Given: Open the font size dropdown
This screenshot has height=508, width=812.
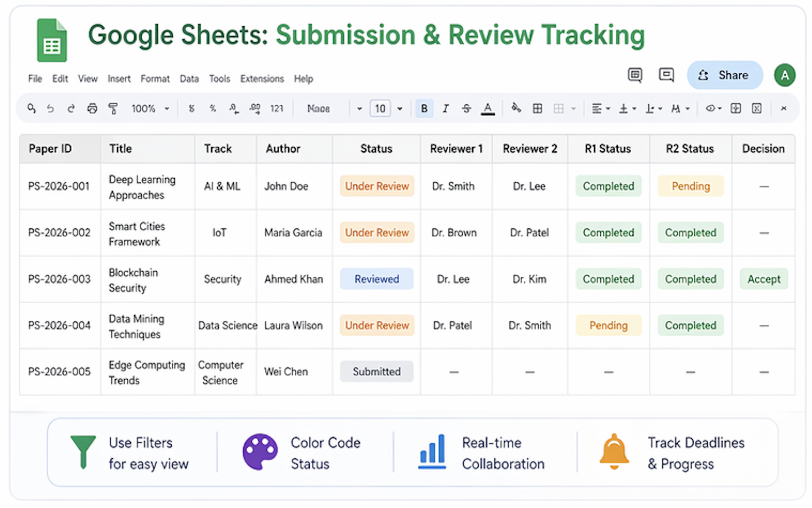Looking at the screenshot, I should point(400,109).
